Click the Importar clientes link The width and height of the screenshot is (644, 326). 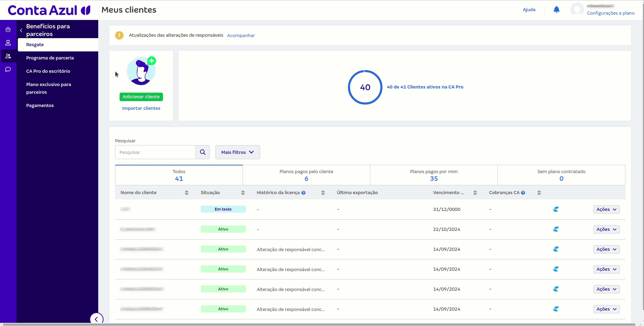click(141, 108)
